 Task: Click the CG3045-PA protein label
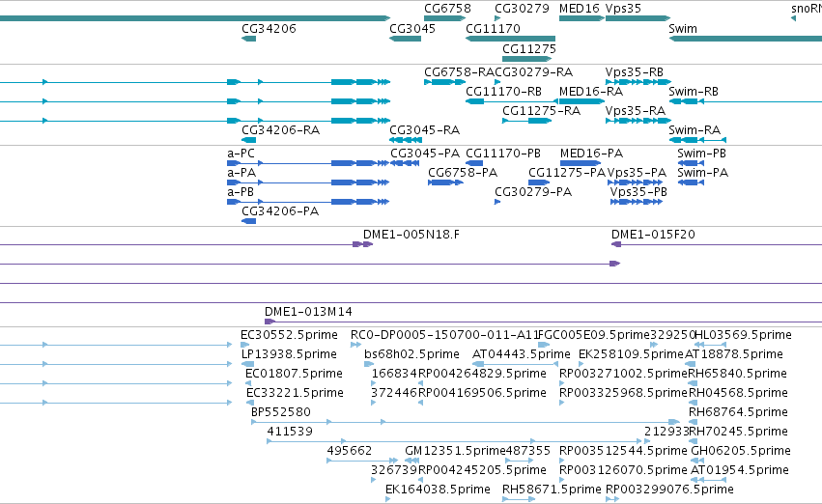(x=425, y=154)
